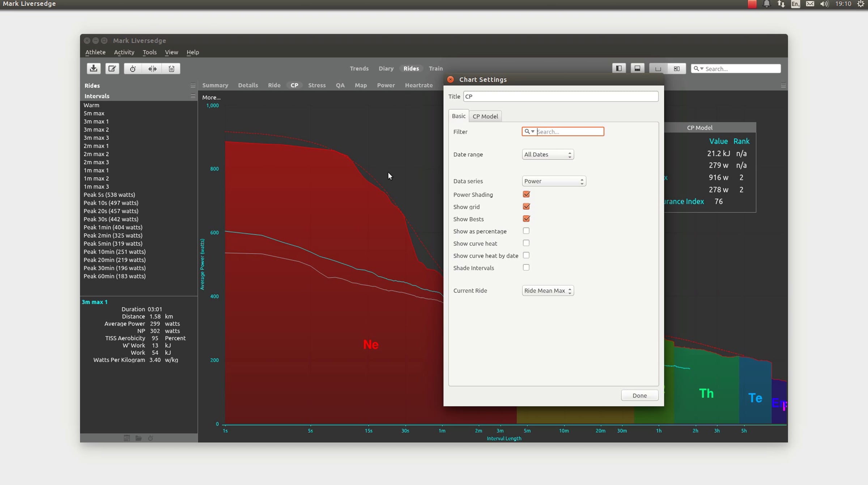Disable the Power Shading checkbox
This screenshot has height=485, width=868.
(526, 194)
